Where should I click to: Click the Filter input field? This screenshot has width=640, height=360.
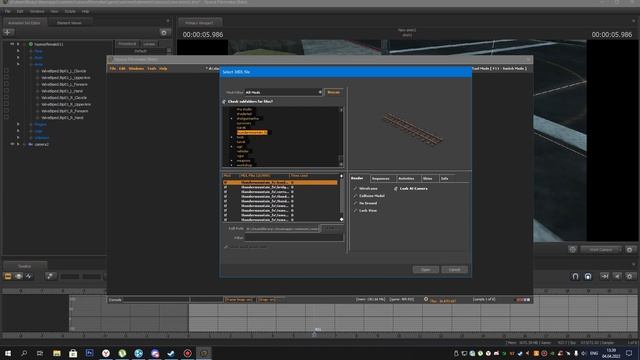tap(294, 237)
